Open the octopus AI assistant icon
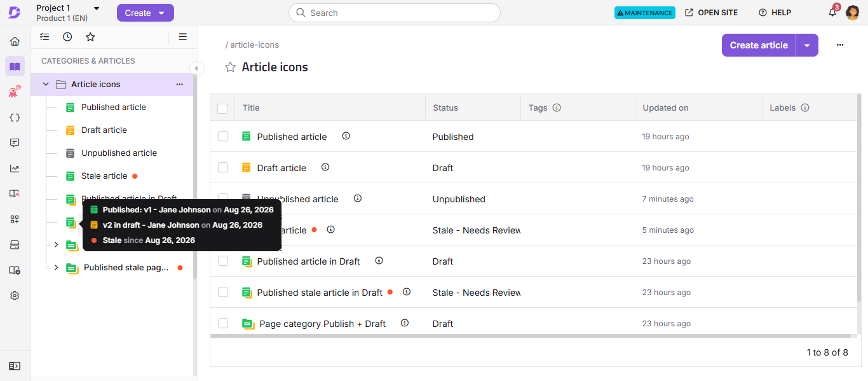 click(15, 92)
